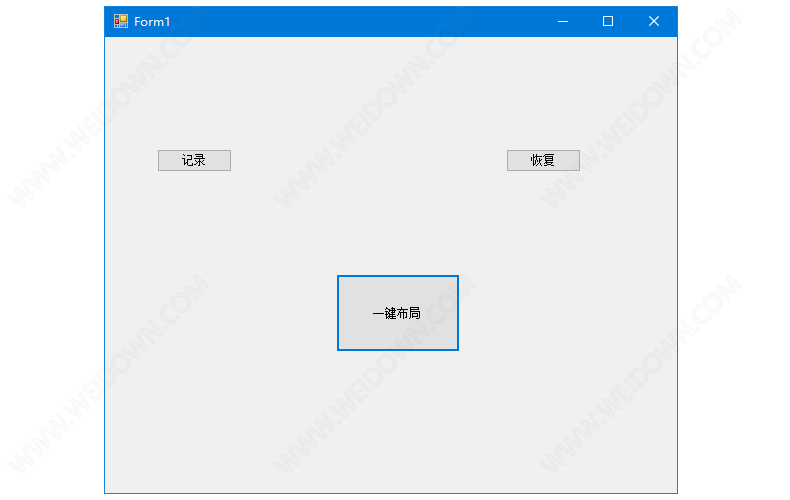Maximize the Form1 window
The width and height of the screenshot is (790, 500).
click(x=608, y=21)
